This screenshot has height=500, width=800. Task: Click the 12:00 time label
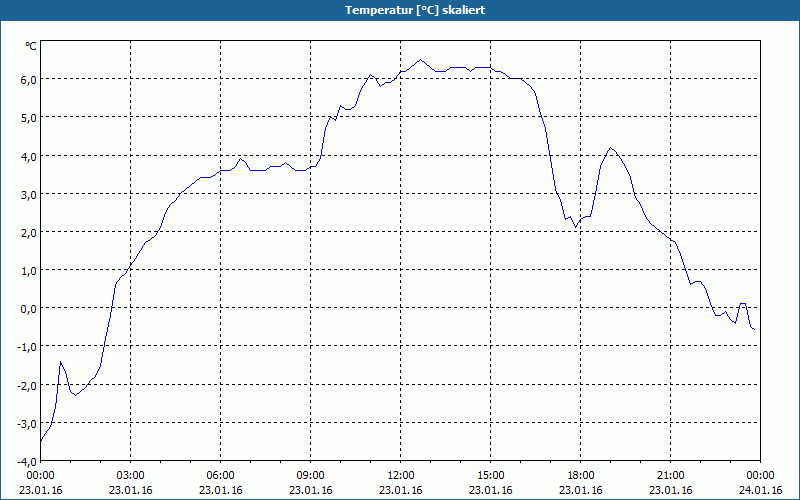(401, 476)
